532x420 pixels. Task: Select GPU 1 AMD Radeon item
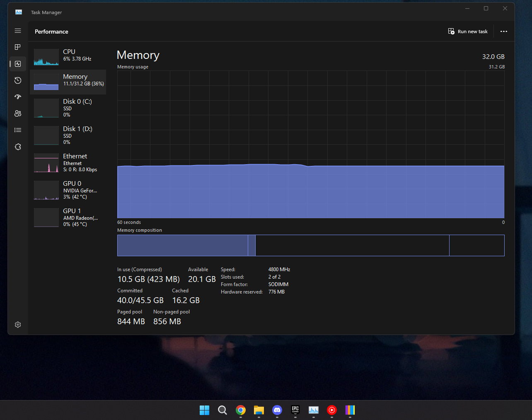point(68,218)
